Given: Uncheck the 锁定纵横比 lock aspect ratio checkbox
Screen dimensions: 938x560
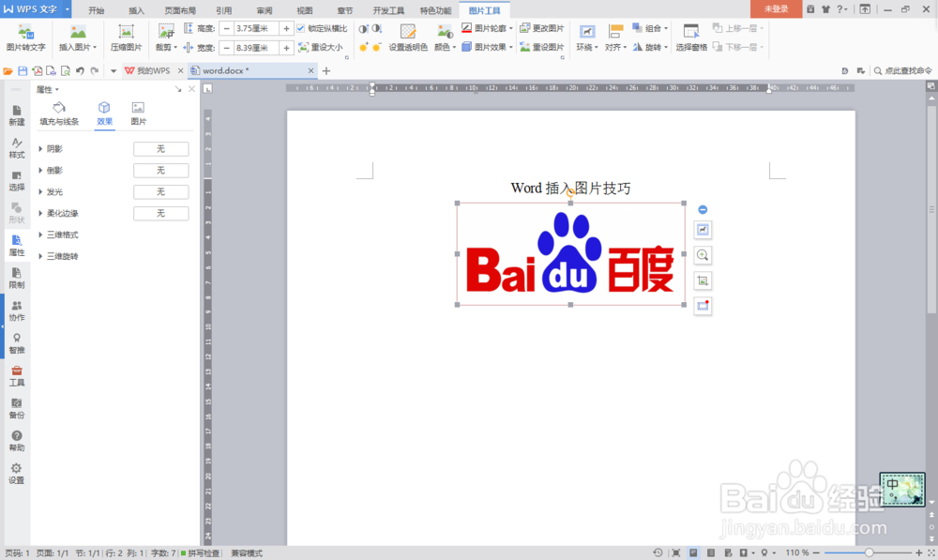Looking at the screenshot, I should (301, 28).
